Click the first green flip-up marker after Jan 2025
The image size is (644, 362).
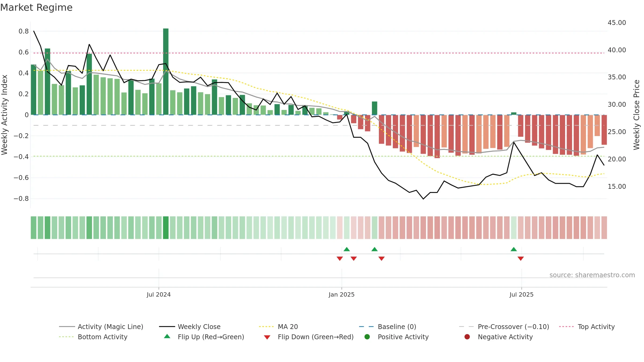[x=347, y=249]
